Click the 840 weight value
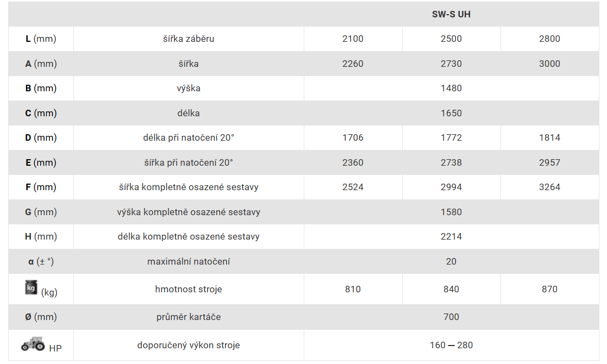This screenshot has height=364, width=607. pyautogui.click(x=451, y=290)
